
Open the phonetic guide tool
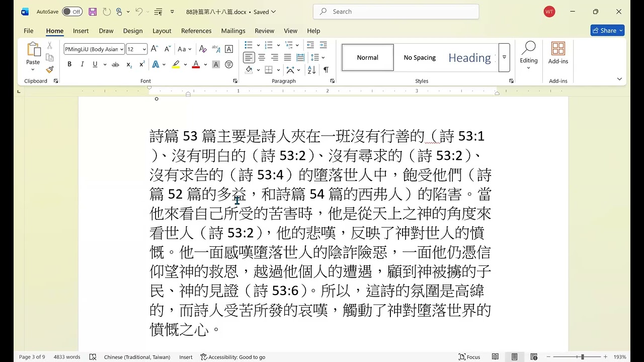[216, 49]
